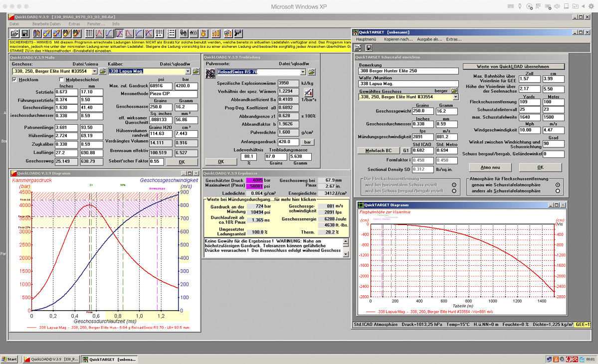Click 'Werte von QuickLOAD übernehmen' button
Screen dimensions: 598x364
(513, 66)
